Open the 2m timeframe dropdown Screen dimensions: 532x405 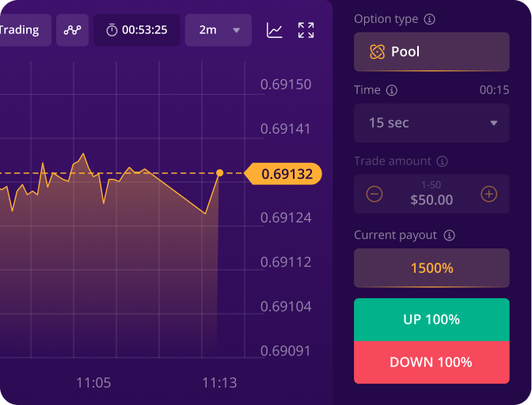click(218, 30)
